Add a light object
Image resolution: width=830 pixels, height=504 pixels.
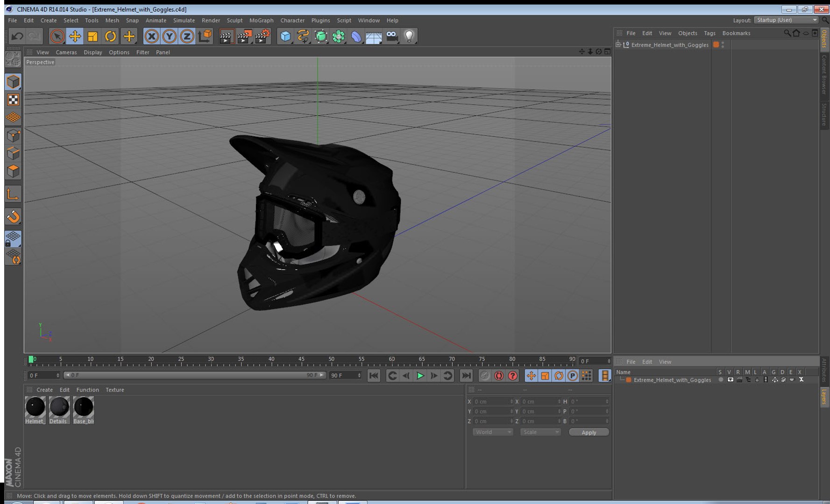tap(409, 36)
